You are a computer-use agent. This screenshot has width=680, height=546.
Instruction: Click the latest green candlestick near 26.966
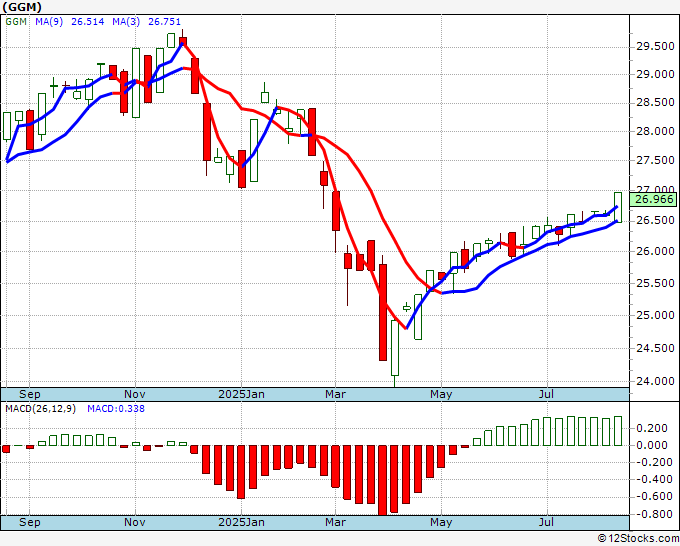[618, 207]
